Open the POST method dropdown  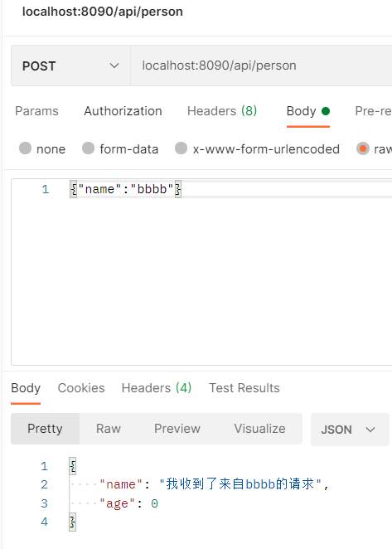[70, 66]
